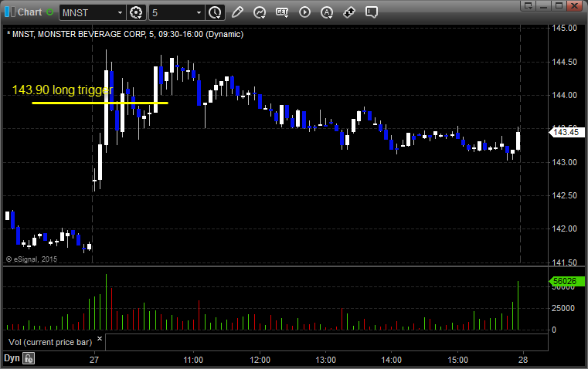Click the 'Chart' window title text
The height and width of the screenshot is (369, 588).
[x=29, y=12]
